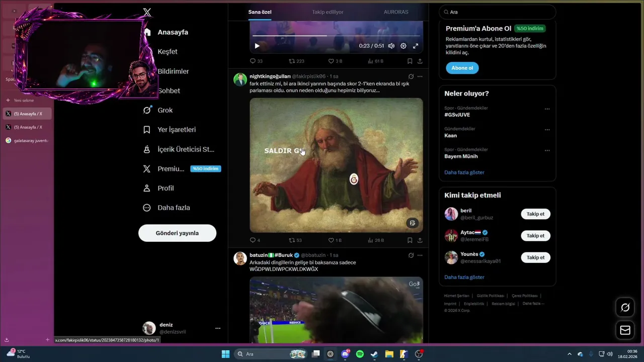
Task: Expand footer Daha fazla links
Action: (x=533, y=304)
